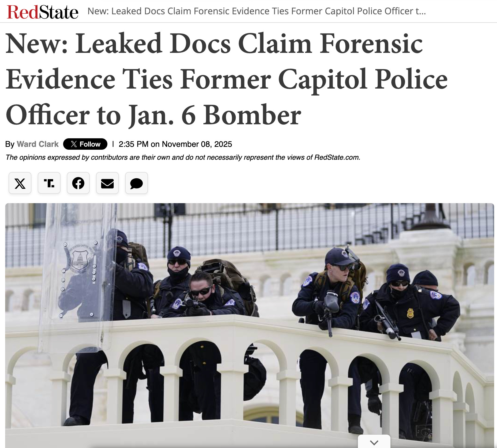Viewport: 497px width, 448px height.
Task: Open the Capitol Police article photo
Action: pos(250,325)
